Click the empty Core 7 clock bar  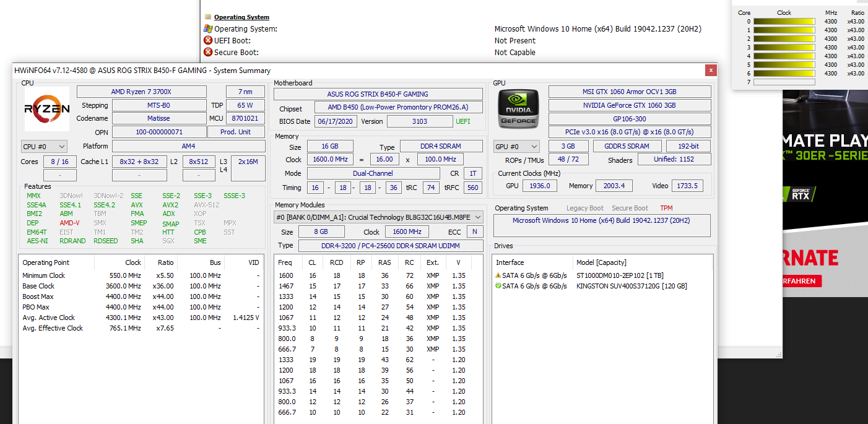[x=784, y=82]
